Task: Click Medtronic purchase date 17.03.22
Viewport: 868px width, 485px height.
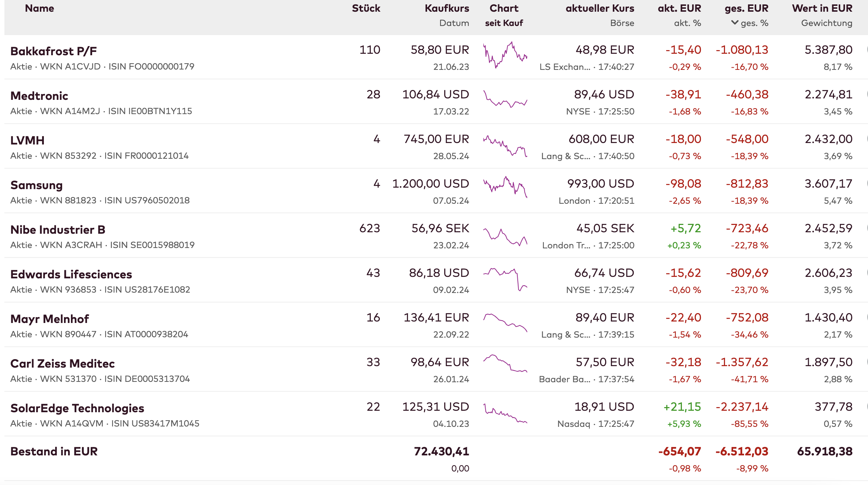Action: 451,112
